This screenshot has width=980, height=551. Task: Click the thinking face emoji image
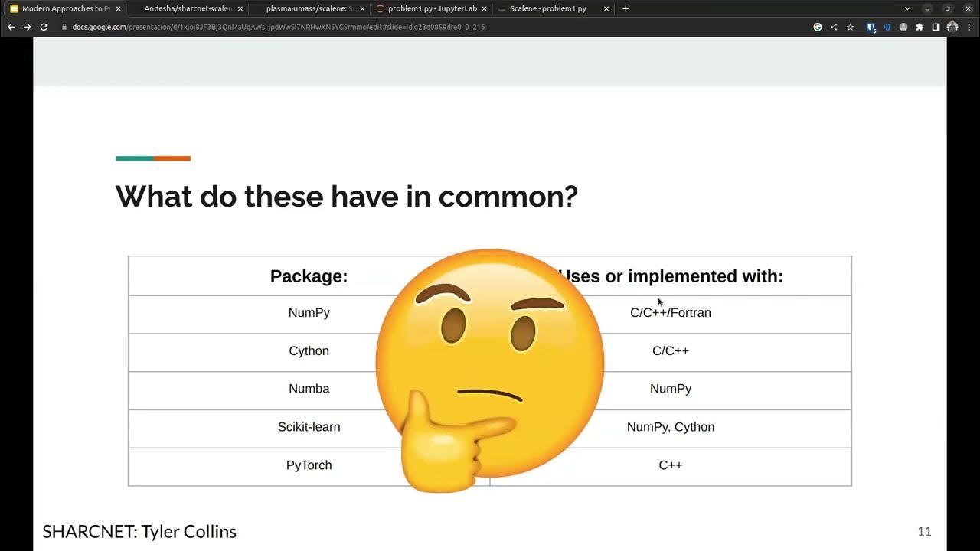click(490, 370)
